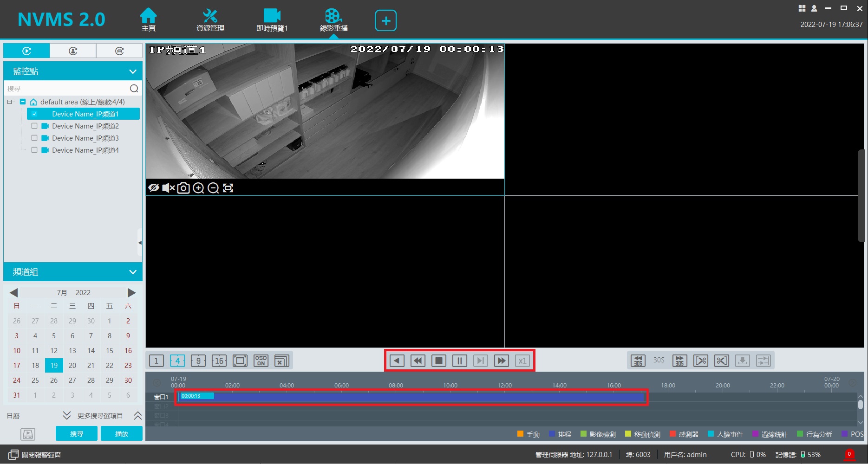Screen dimensions: 868x464
Task: Jump back 30 seconds
Action: click(638, 361)
